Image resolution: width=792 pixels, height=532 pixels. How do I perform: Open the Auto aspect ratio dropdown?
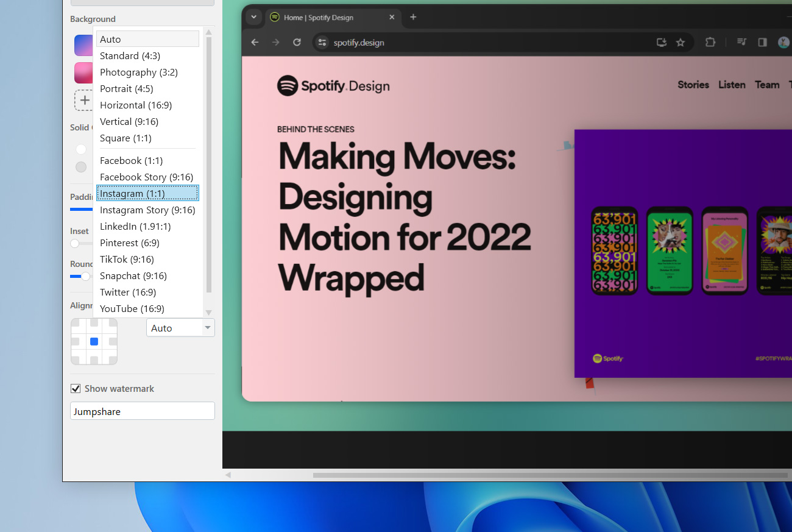click(x=180, y=327)
